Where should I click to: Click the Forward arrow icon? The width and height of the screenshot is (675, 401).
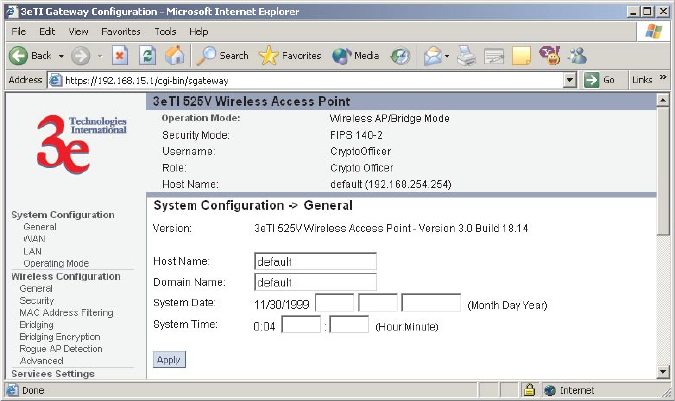pos(81,56)
